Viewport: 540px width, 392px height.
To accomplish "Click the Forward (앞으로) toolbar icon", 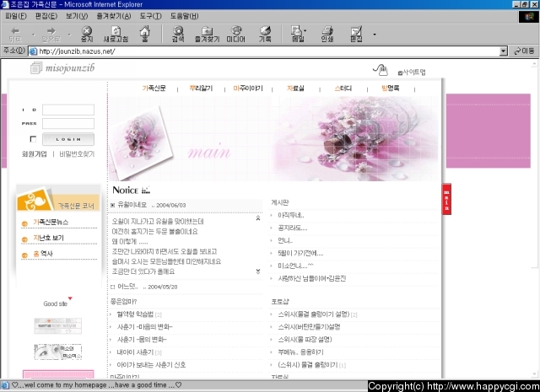I will click(x=51, y=34).
